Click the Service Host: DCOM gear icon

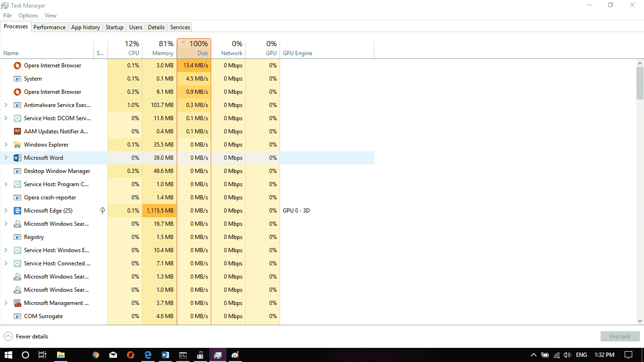[17, 118]
